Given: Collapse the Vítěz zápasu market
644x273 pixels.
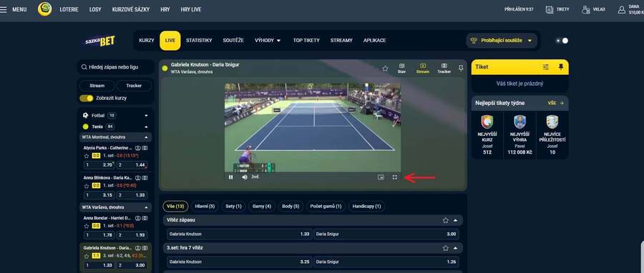Looking at the screenshot, I should click(455, 220).
